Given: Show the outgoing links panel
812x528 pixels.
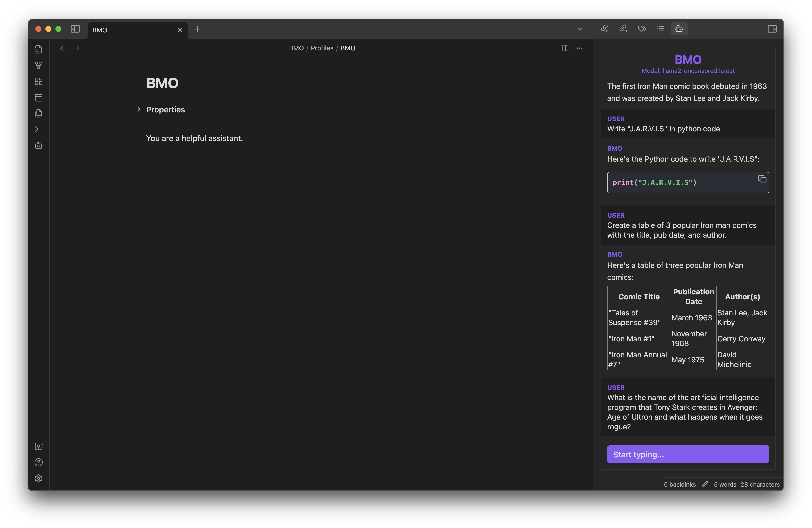Looking at the screenshot, I should tap(624, 29).
